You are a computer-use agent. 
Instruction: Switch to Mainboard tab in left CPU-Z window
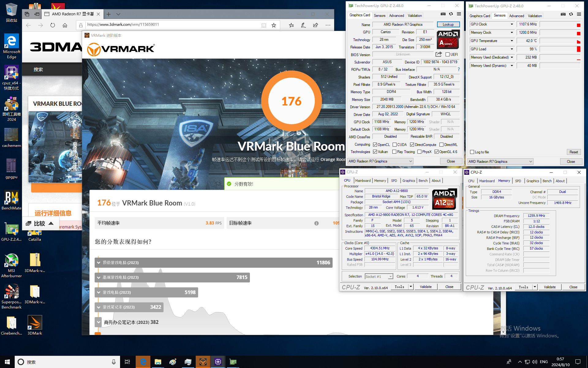363,181
